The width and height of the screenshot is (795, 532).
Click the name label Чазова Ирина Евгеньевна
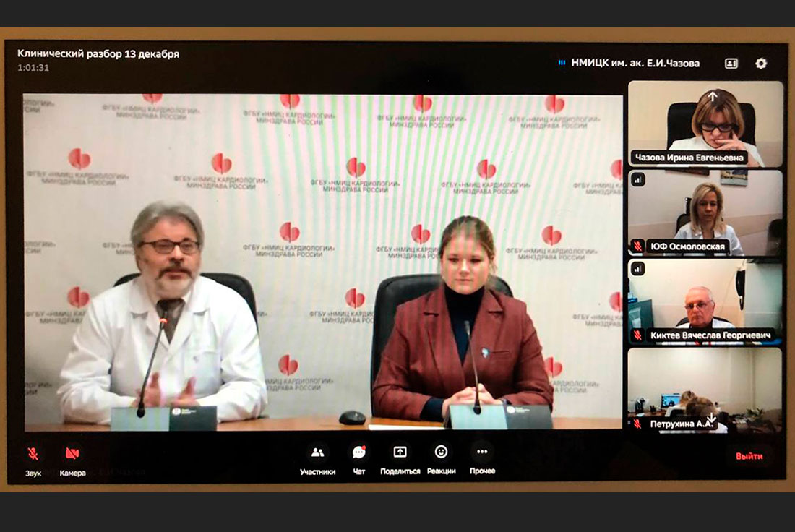coord(689,158)
